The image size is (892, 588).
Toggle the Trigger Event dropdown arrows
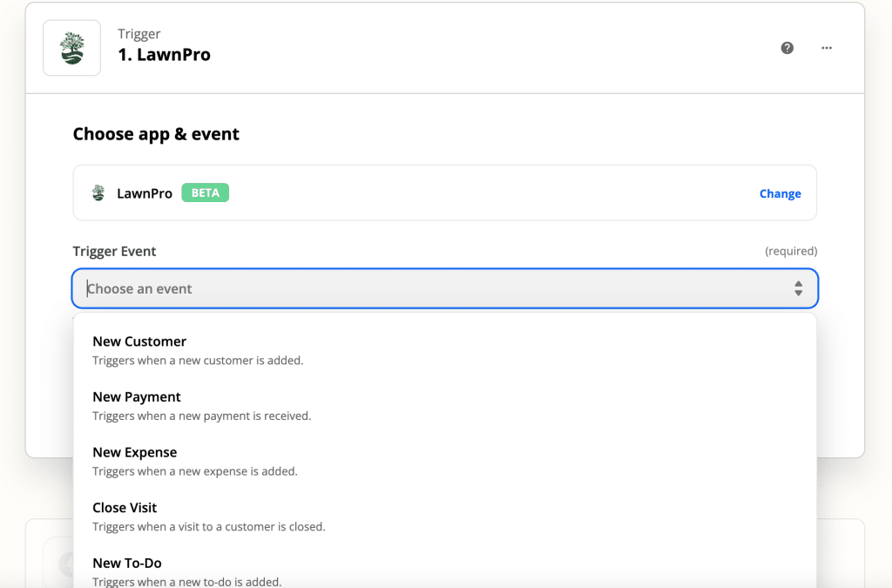pyautogui.click(x=798, y=288)
